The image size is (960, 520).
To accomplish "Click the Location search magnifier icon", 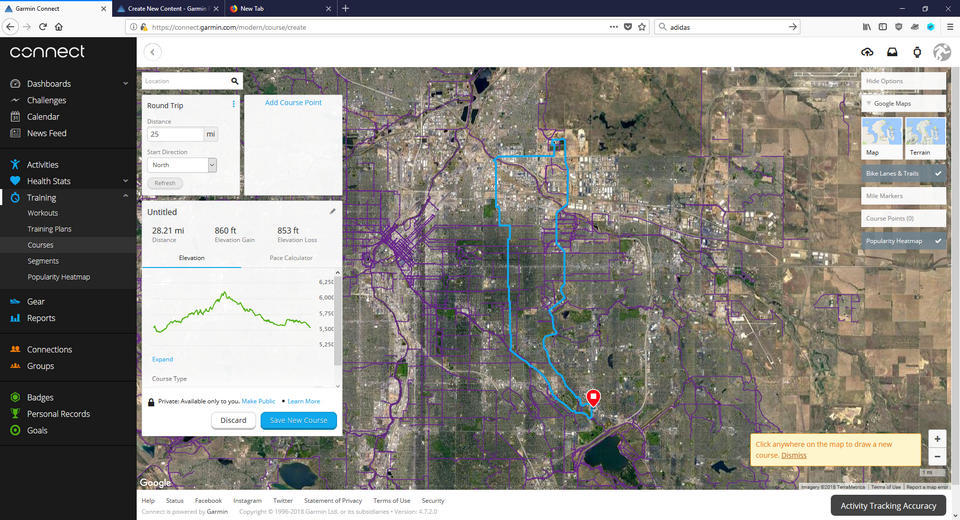I will click(234, 81).
